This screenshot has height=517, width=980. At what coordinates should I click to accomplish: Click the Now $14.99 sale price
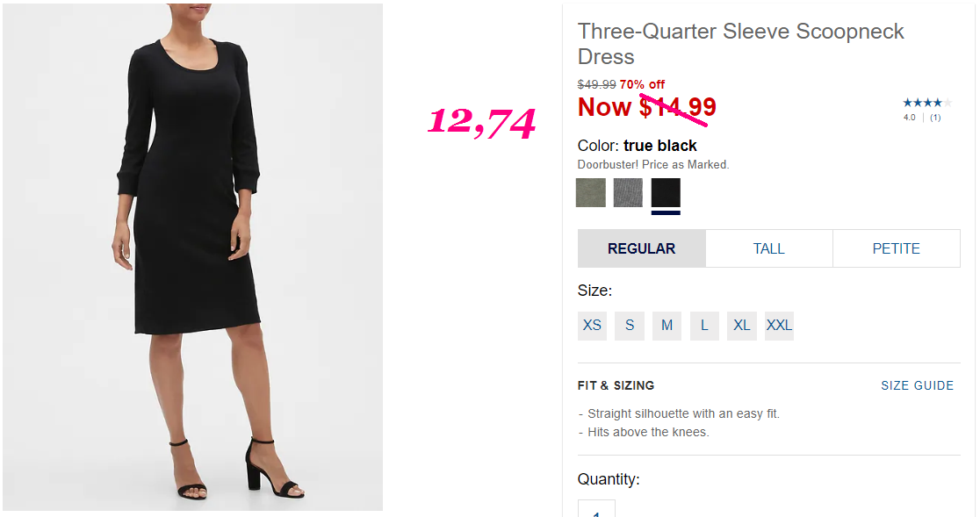pyautogui.click(x=647, y=107)
